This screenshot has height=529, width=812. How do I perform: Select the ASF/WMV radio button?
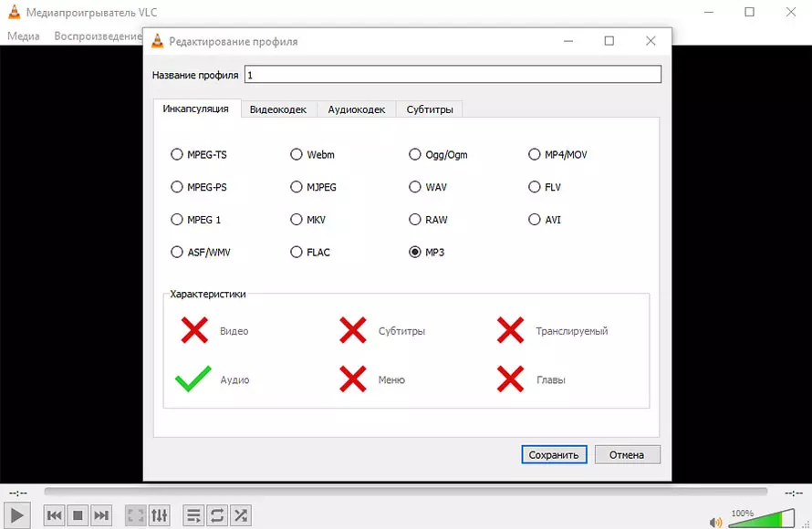click(x=177, y=252)
